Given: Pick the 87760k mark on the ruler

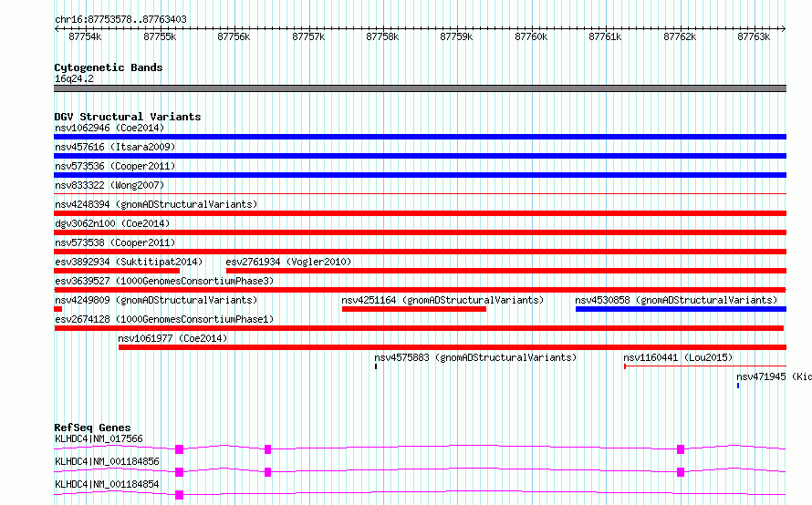Looking at the screenshot, I should pyautogui.click(x=531, y=36).
